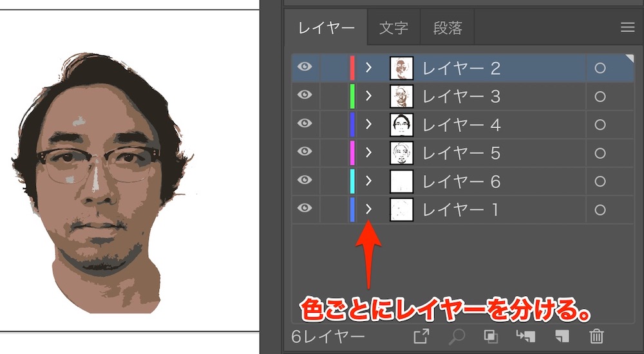Hide レイヤー 2 using eye icon
Image resolution: width=644 pixels, height=354 pixels.
[x=305, y=67]
